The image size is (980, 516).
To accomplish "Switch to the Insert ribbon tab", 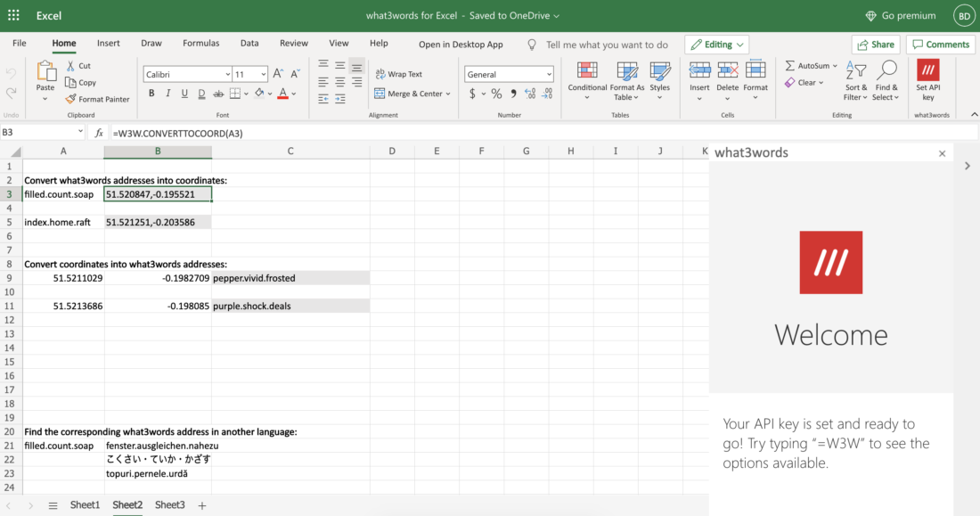I will tap(108, 43).
